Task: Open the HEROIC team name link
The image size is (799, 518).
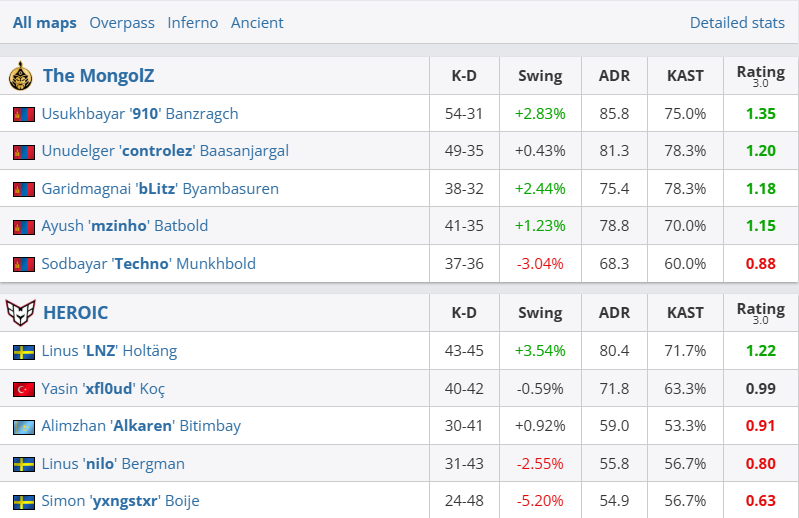Action: 76,313
